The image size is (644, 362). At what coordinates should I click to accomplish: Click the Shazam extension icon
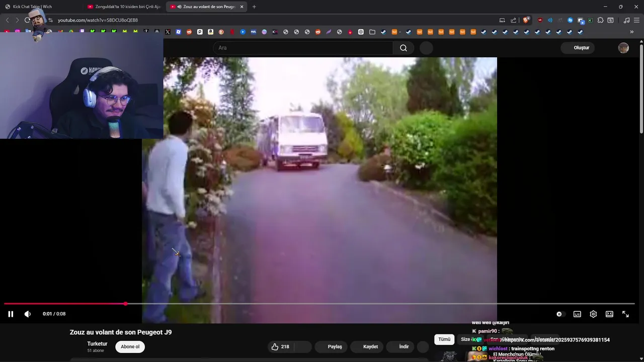570,20
